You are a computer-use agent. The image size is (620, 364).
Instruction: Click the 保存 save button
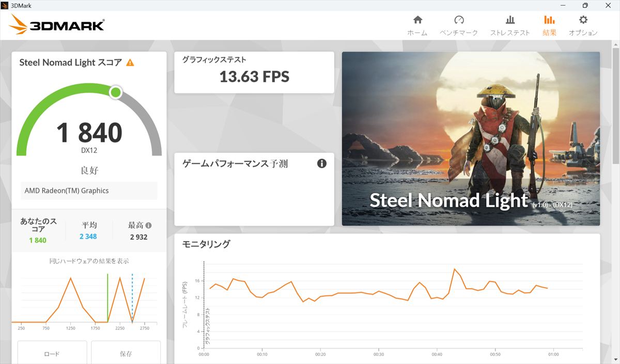click(x=126, y=353)
